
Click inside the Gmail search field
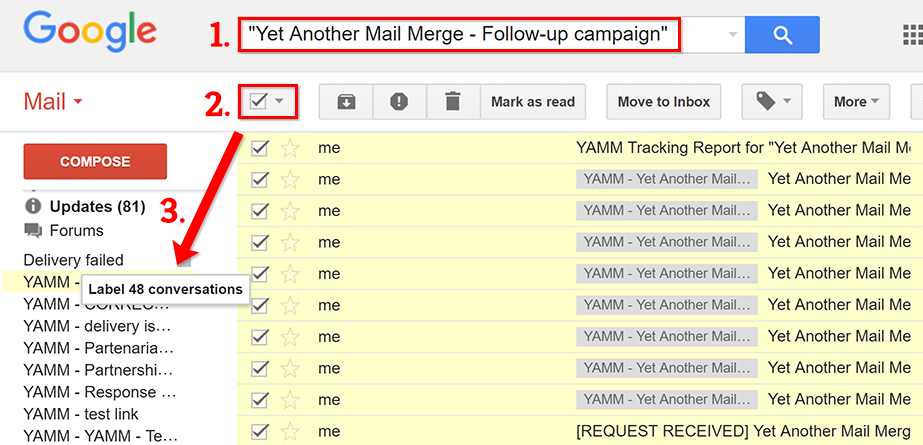point(491,35)
